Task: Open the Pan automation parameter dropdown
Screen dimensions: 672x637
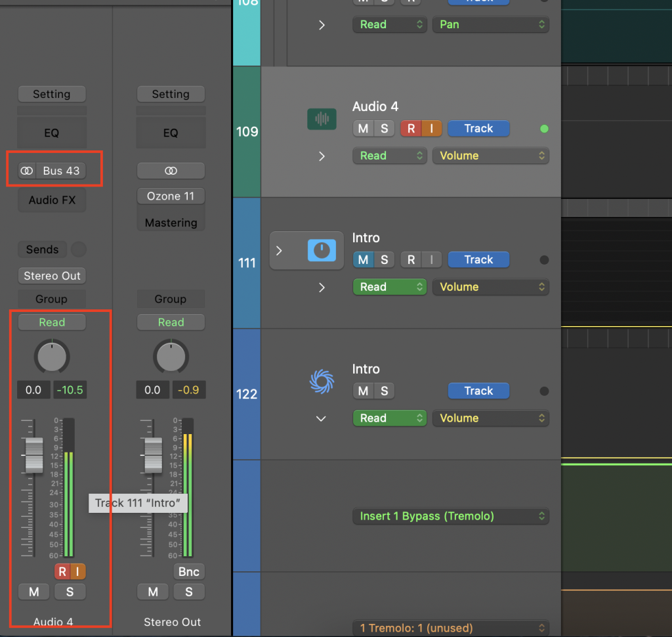Action: [491, 24]
